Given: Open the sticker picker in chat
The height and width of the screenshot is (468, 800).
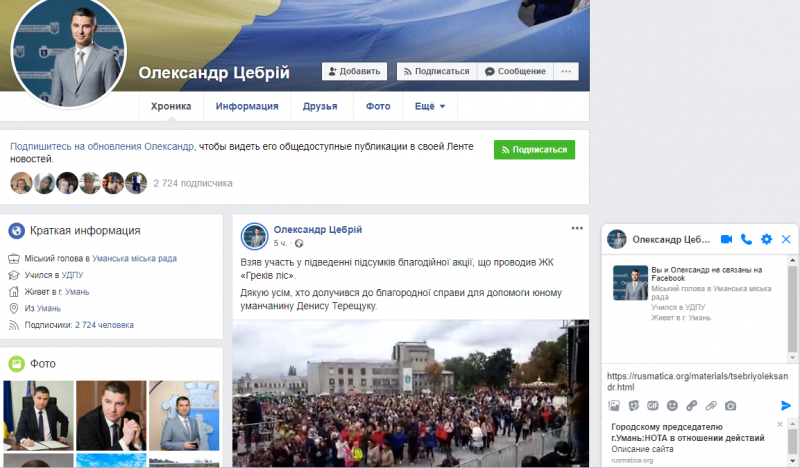Looking at the screenshot, I should (634, 406).
